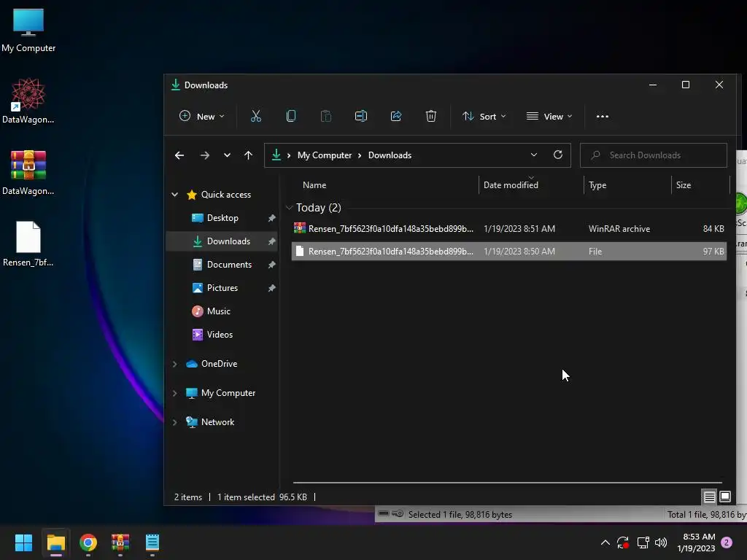Unpin Pictures using its pin icon

point(271,288)
